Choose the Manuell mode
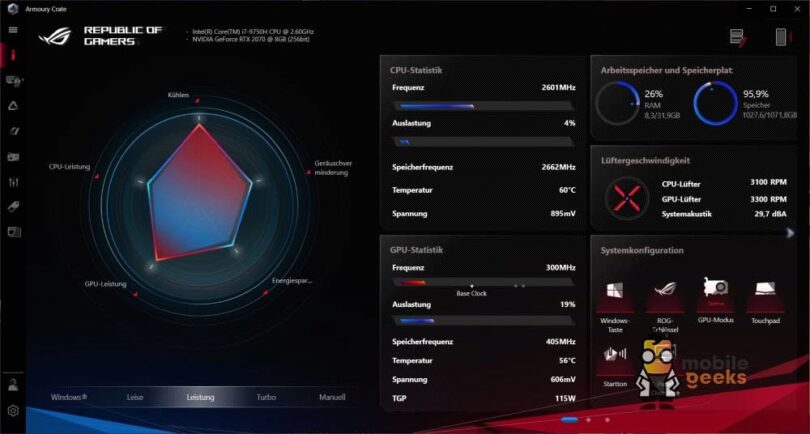The width and height of the screenshot is (810, 434). coord(331,397)
